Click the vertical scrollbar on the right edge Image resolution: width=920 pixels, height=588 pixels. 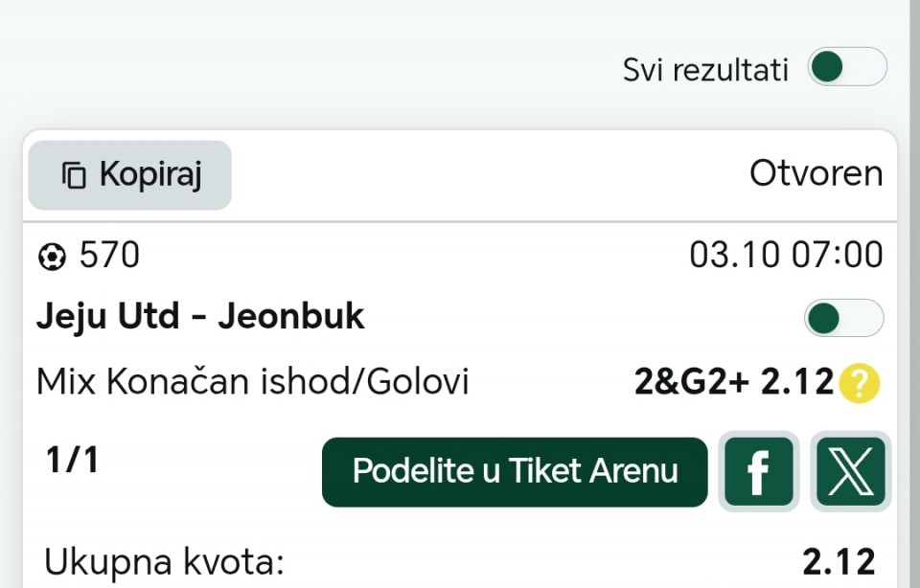[x=914, y=287]
